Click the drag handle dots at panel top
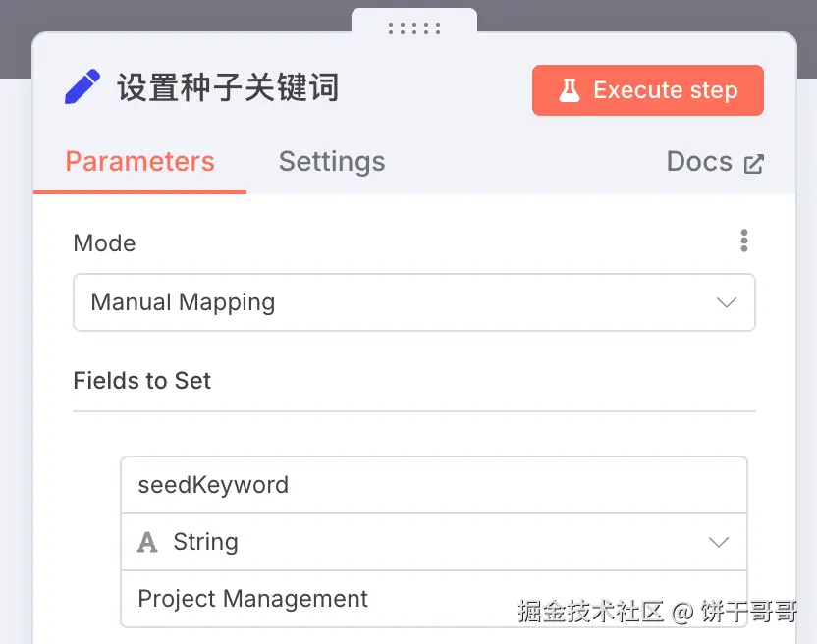Viewport: 817px width, 644px height. (414, 28)
